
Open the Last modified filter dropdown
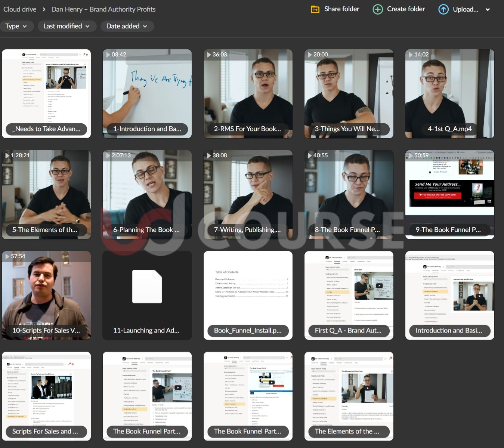pyautogui.click(x=67, y=26)
